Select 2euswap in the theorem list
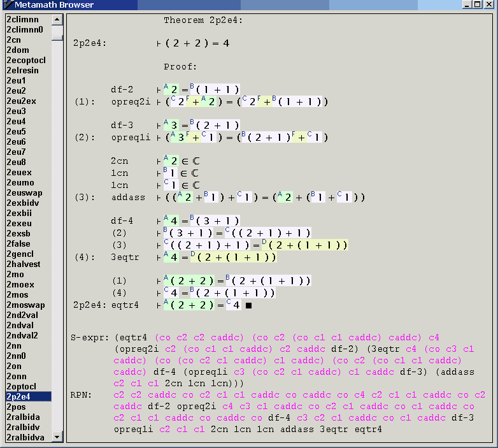This screenshot has width=498, height=448. (x=24, y=193)
